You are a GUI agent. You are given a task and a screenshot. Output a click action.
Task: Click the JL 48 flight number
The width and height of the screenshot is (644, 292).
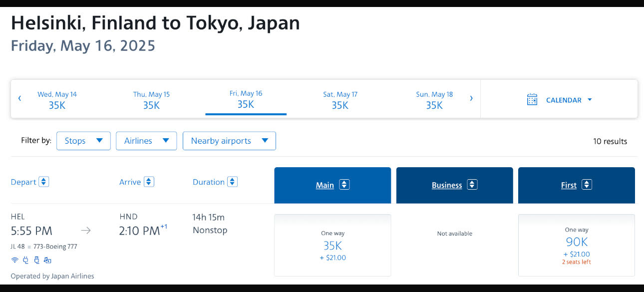(x=18, y=247)
